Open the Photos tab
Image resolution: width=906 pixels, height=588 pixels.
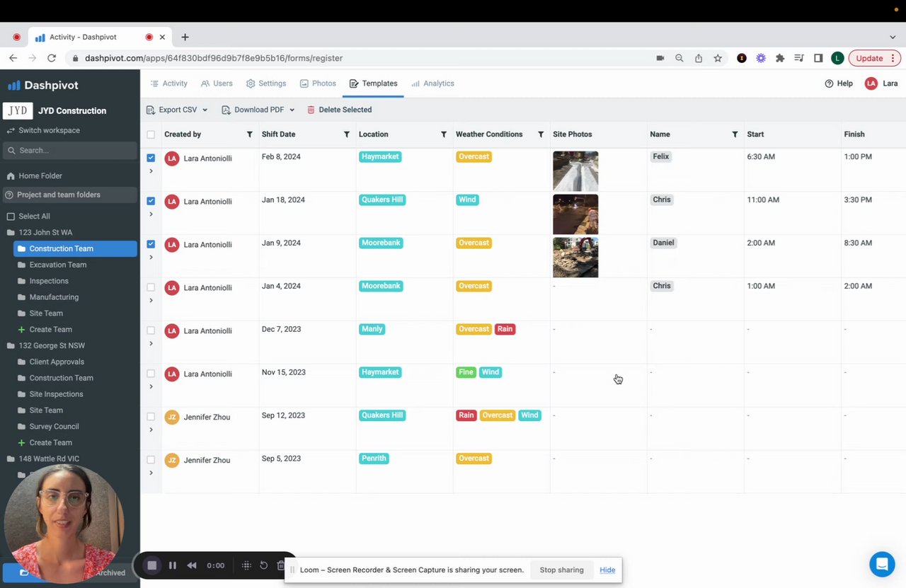[x=318, y=83]
